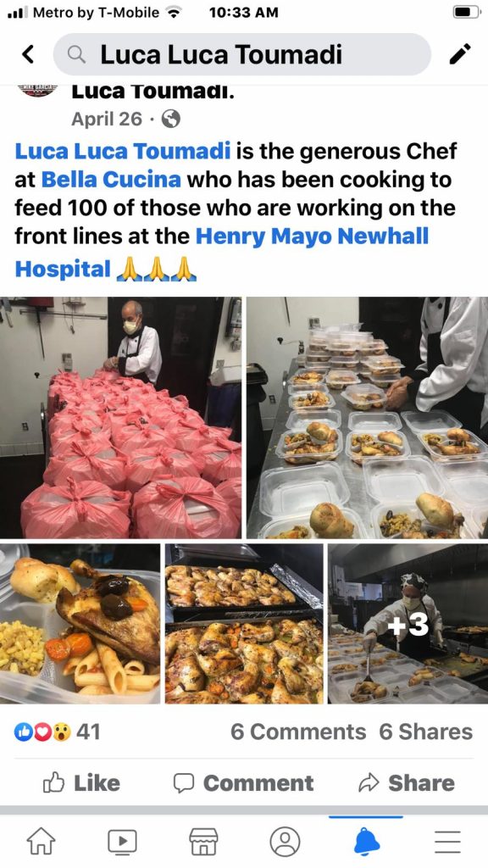Open the pink bagged meals photo
The image size is (488, 868).
point(120,418)
